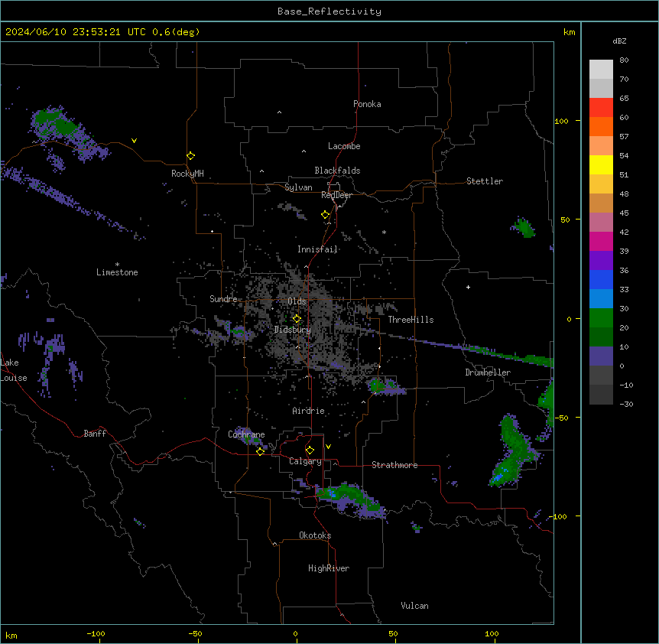Select the HighRiver label
The height and width of the screenshot is (644, 659).
click(329, 568)
